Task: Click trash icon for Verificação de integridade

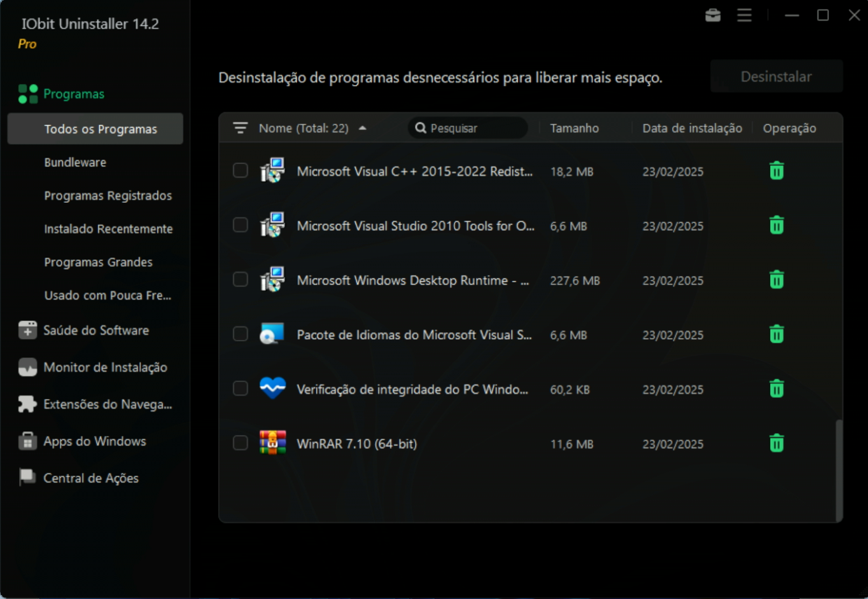Action: click(x=776, y=389)
